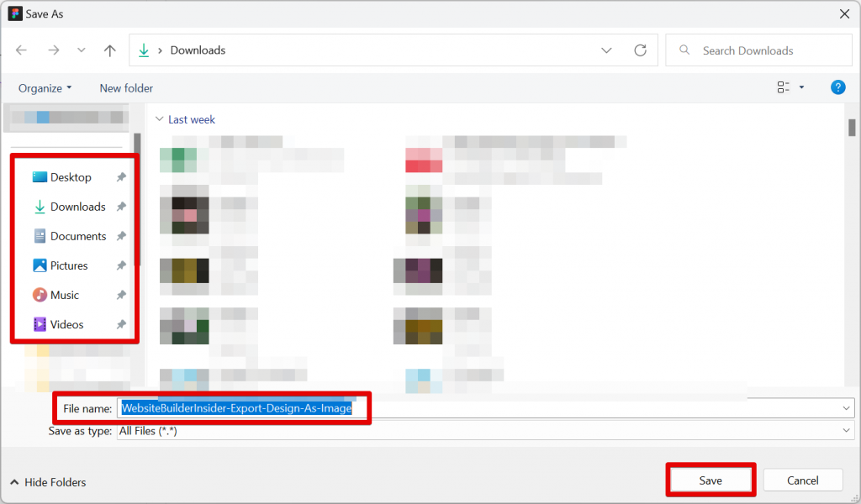Select Desktop in the navigation sidebar
The width and height of the screenshot is (861, 504).
70,177
